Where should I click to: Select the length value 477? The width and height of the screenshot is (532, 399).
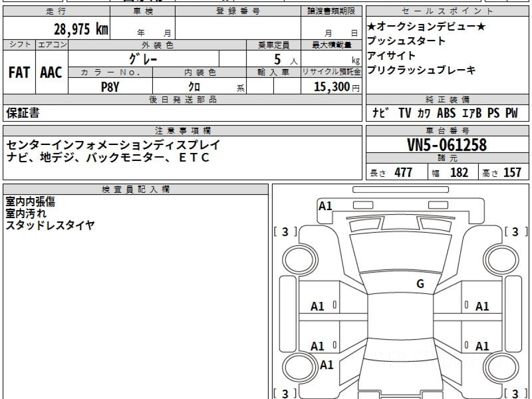click(403, 172)
